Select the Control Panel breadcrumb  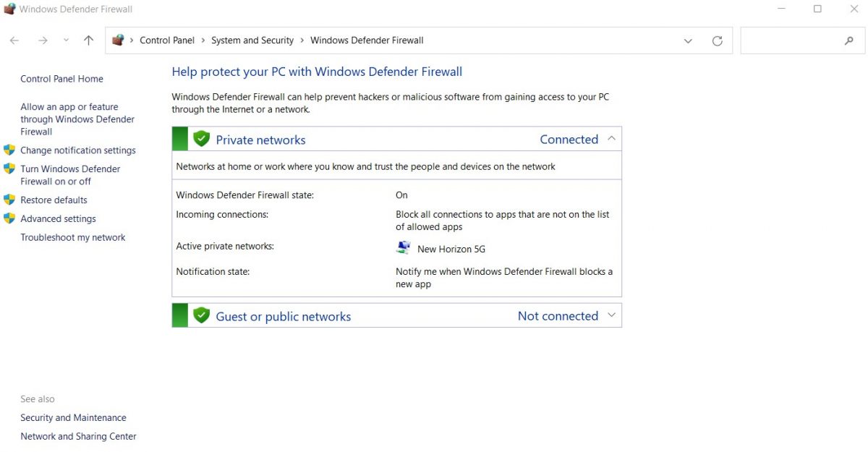point(167,40)
